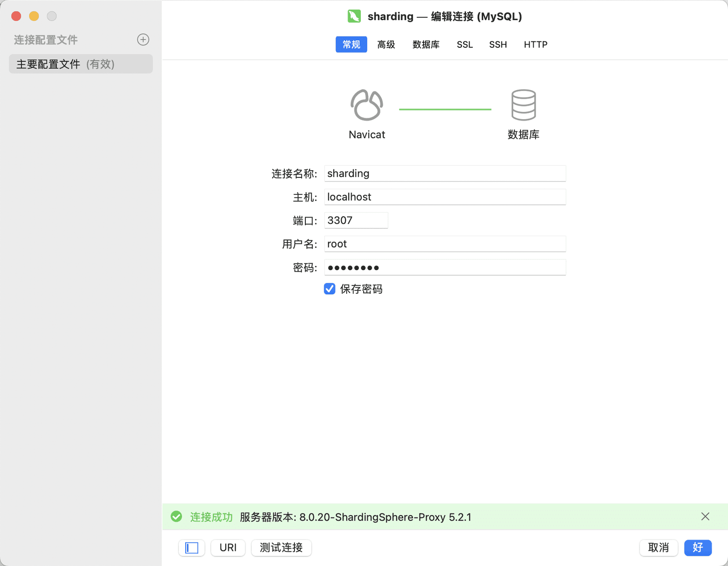Viewport: 728px width, 566px height.
Task: Cancel with the 取消 button
Action: click(x=658, y=548)
